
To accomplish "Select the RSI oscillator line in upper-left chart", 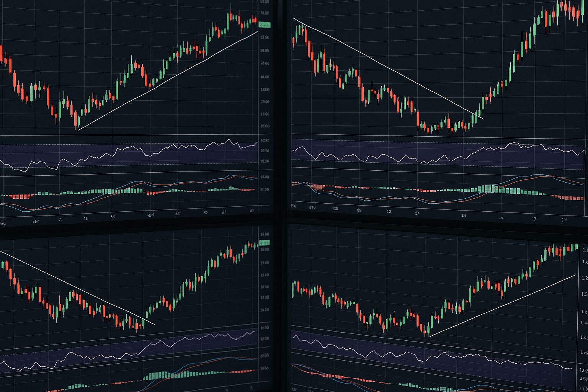I will tap(129, 155).
